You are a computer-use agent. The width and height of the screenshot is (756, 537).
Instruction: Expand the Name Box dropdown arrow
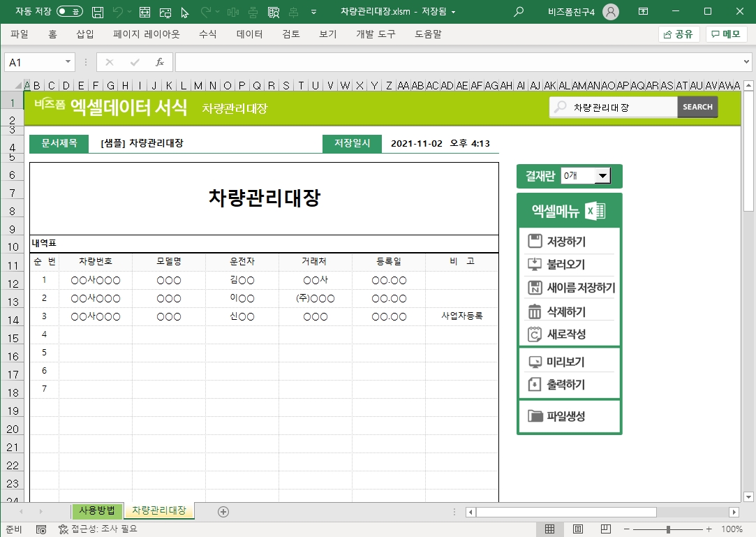[68, 62]
